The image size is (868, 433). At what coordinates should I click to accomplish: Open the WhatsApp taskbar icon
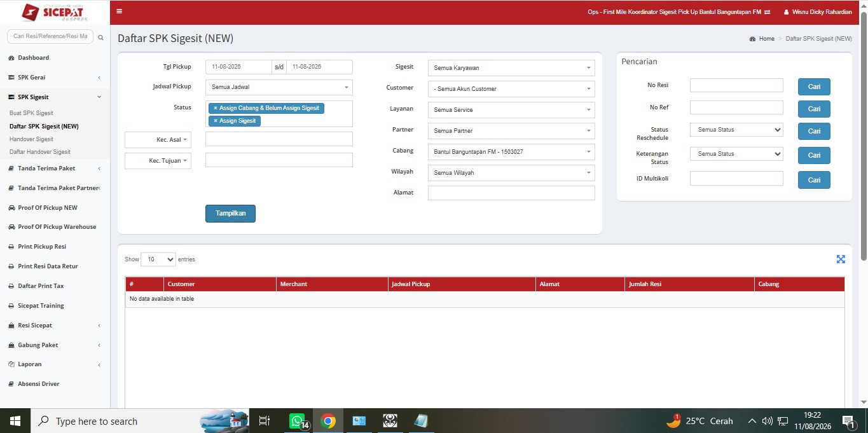[x=298, y=421]
